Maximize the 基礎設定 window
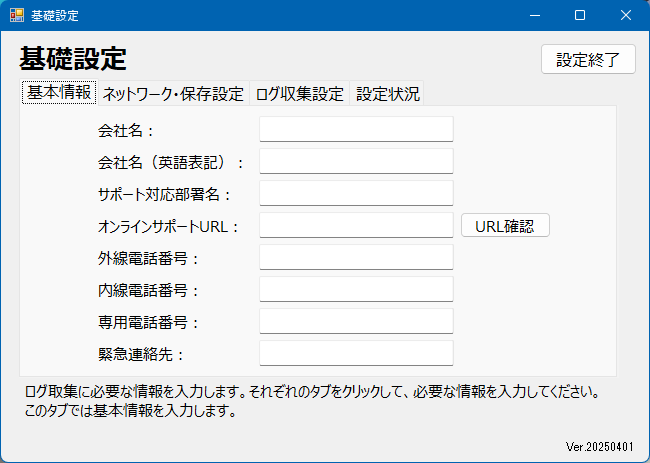 pyautogui.click(x=579, y=16)
